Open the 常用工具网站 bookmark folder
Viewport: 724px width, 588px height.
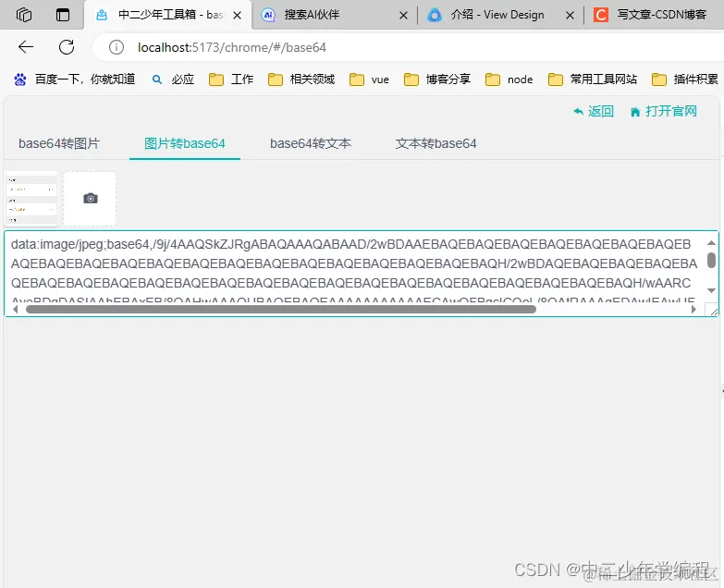point(593,80)
